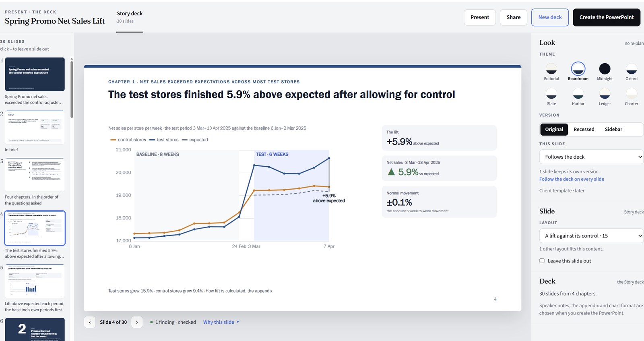
Task: Click the ±0.1% normal movement value
Action: (x=399, y=202)
